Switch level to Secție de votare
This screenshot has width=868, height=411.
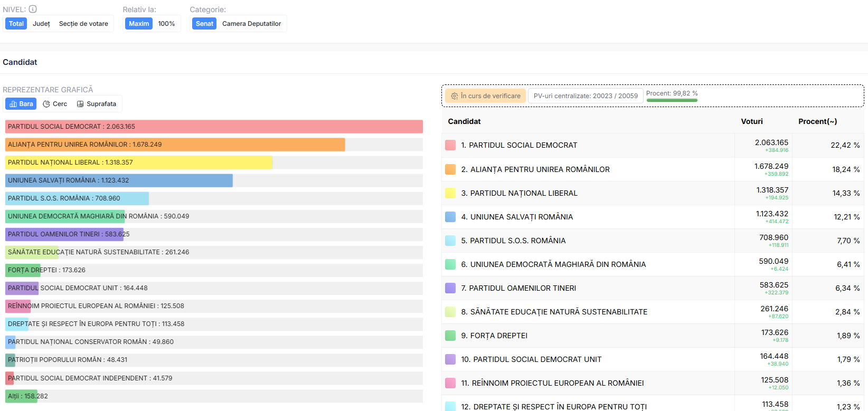tap(83, 24)
